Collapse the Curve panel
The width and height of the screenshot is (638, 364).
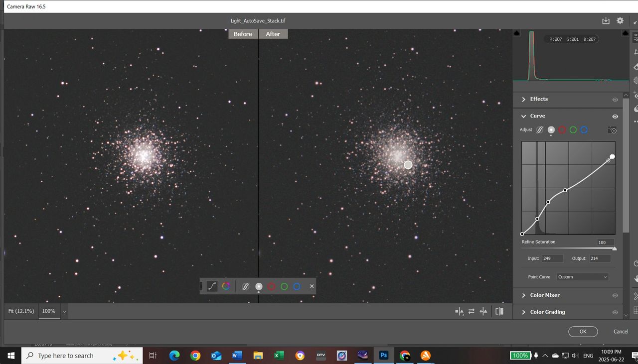[x=524, y=116]
